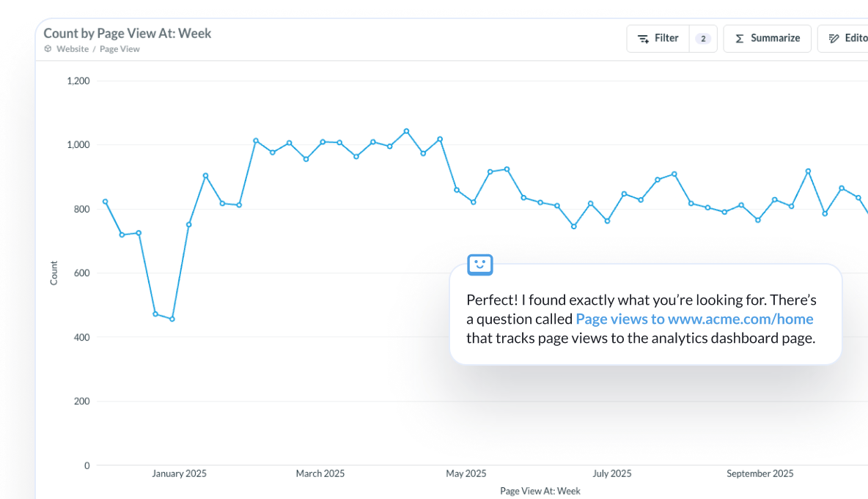The height and width of the screenshot is (499, 868).
Task: Click the Editor pencil icon
Action: coord(834,39)
